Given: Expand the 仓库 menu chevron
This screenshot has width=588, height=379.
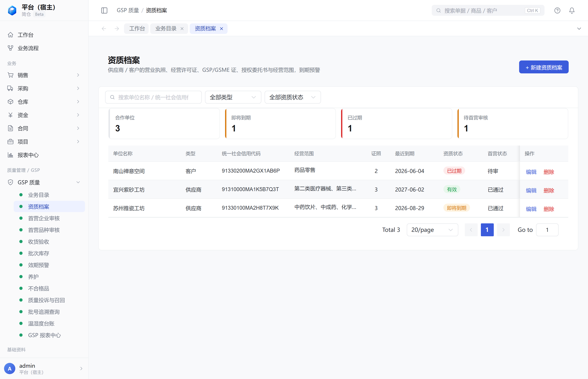Looking at the screenshot, I should (78, 102).
